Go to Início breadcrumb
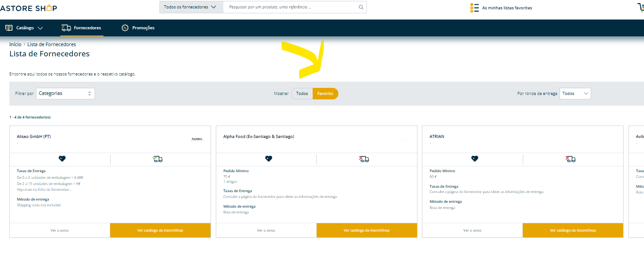 click(15, 44)
